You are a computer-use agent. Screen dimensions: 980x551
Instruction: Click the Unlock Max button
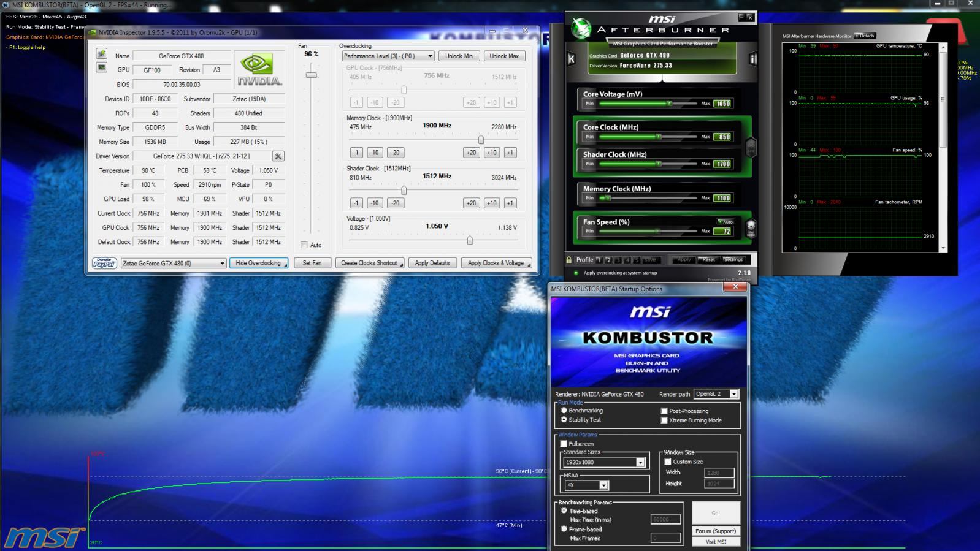pyautogui.click(x=504, y=56)
